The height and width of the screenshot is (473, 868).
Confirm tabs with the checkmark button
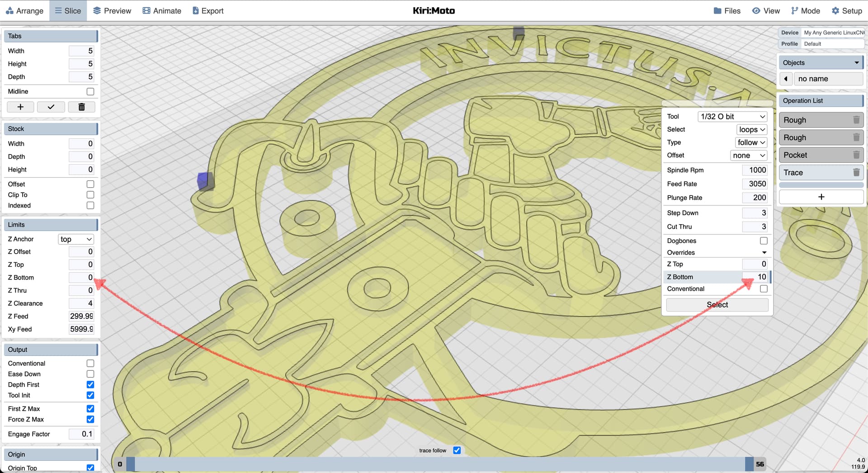click(51, 107)
